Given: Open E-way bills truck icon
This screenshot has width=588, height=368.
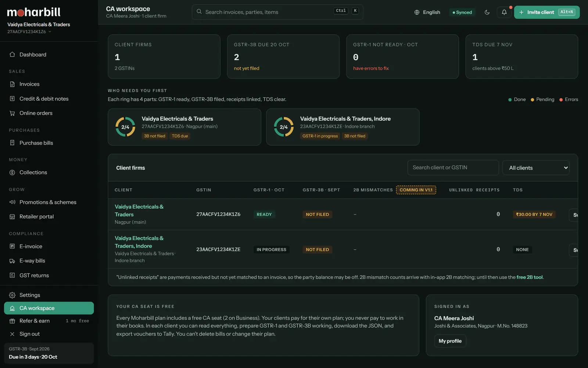Looking at the screenshot, I should tap(12, 261).
